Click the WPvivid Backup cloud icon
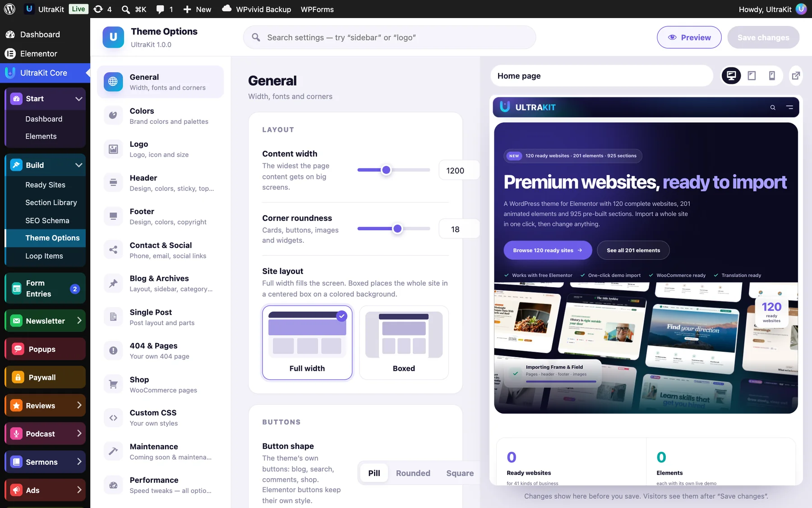The height and width of the screenshot is (508, 812). click(x=226, y=9)
